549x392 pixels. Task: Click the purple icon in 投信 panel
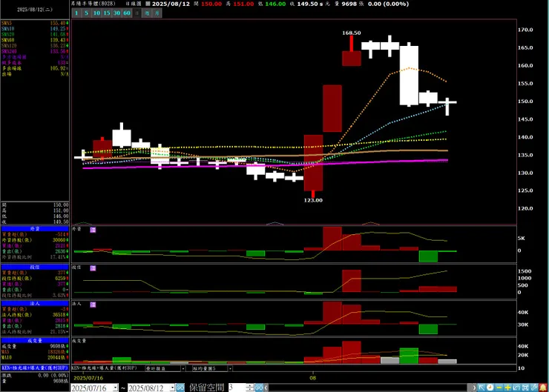(93, 268)
